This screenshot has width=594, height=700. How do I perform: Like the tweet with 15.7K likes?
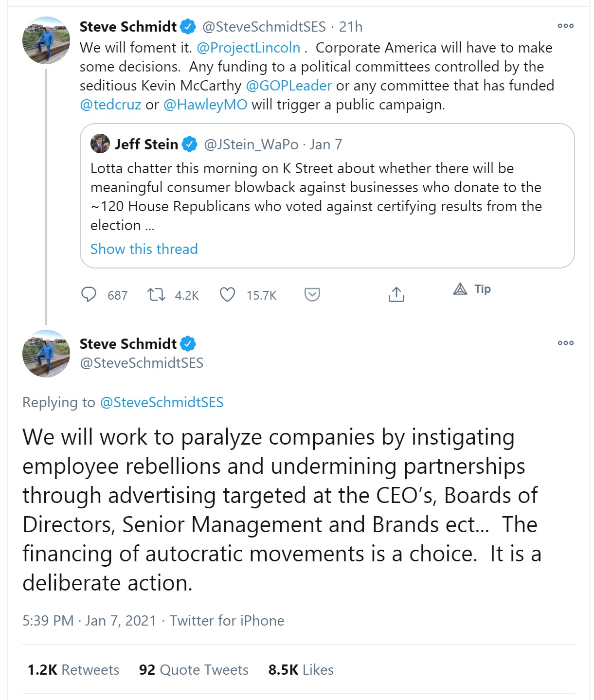coord(227,295)
